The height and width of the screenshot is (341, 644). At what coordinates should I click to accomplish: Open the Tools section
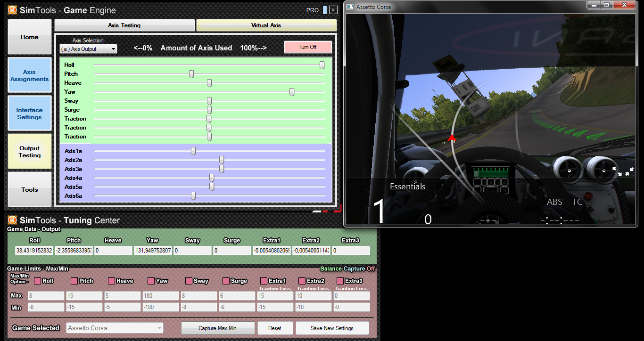click(x=30, y=189)
